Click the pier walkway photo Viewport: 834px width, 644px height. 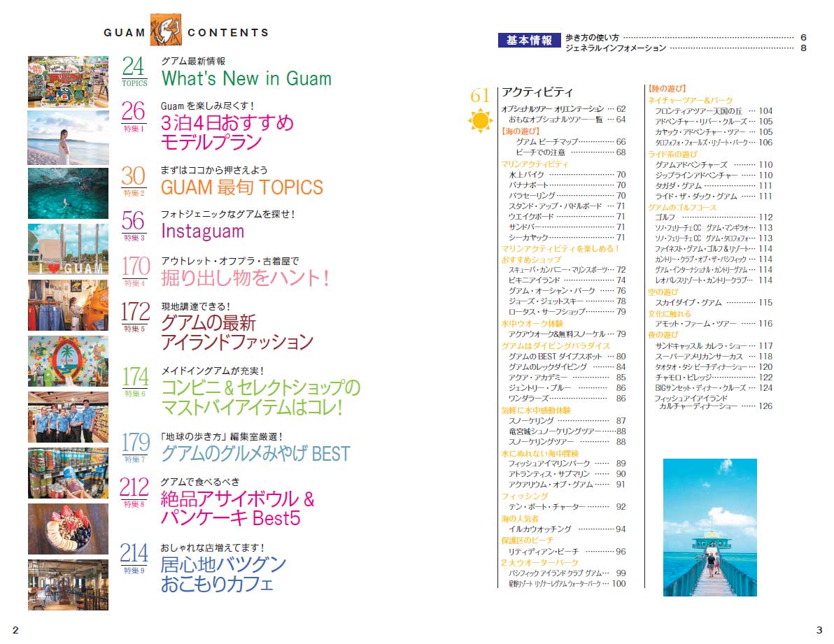tap(709, 527)
